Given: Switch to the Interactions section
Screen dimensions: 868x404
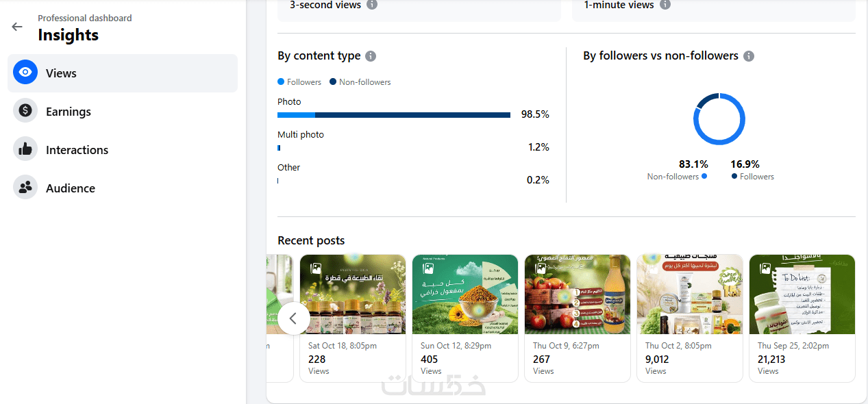Looking at the screenshot, I should [77, 150].
